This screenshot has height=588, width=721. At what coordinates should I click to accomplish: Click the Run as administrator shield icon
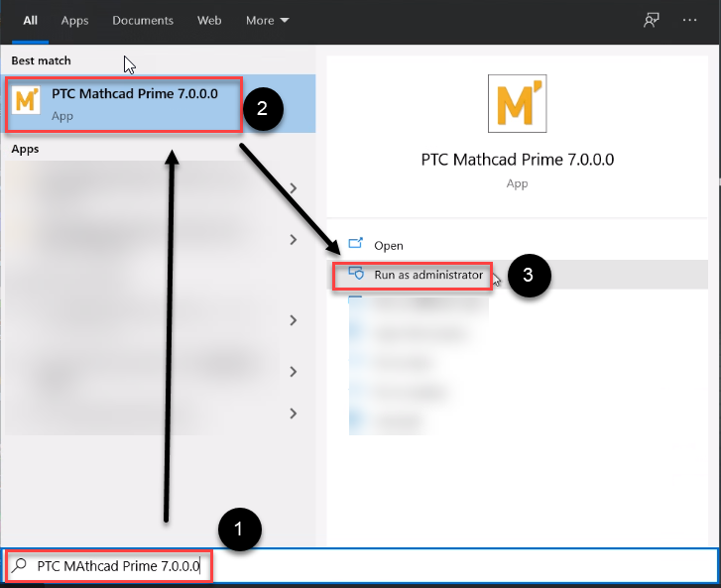(356, 273)
